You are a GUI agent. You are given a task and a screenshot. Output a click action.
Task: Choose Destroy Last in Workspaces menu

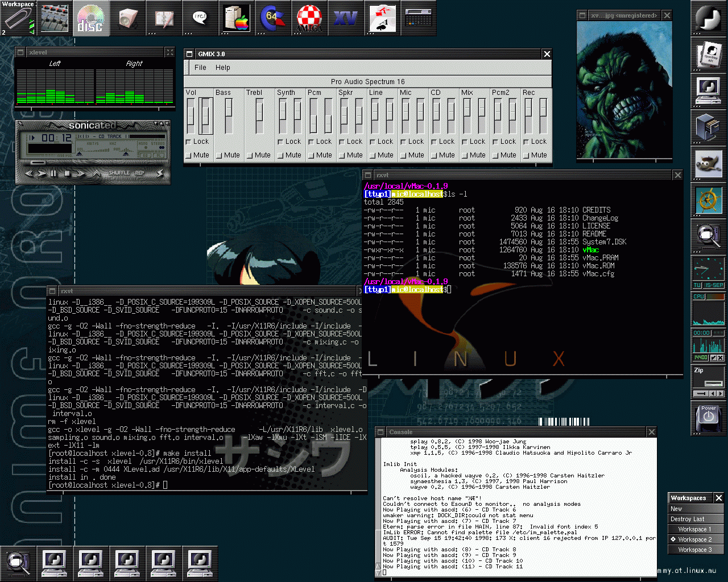[x=696, y=519]
